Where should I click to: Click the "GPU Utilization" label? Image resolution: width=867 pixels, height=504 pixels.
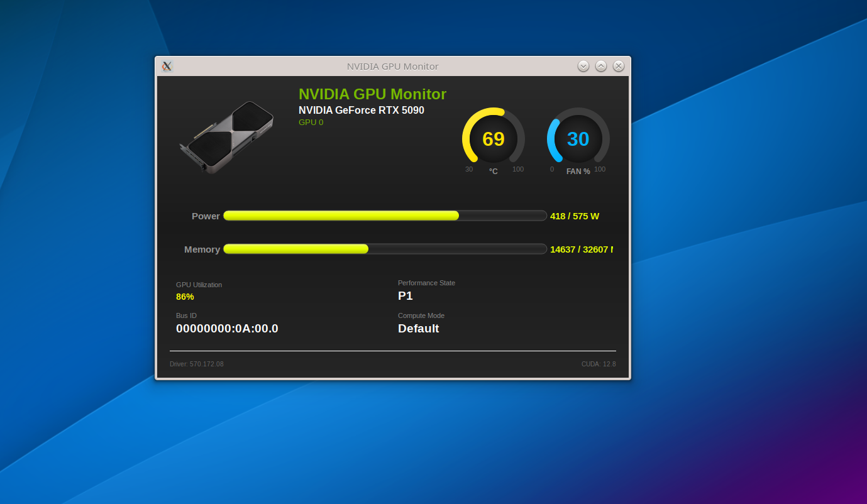click(x=199, y=285)
